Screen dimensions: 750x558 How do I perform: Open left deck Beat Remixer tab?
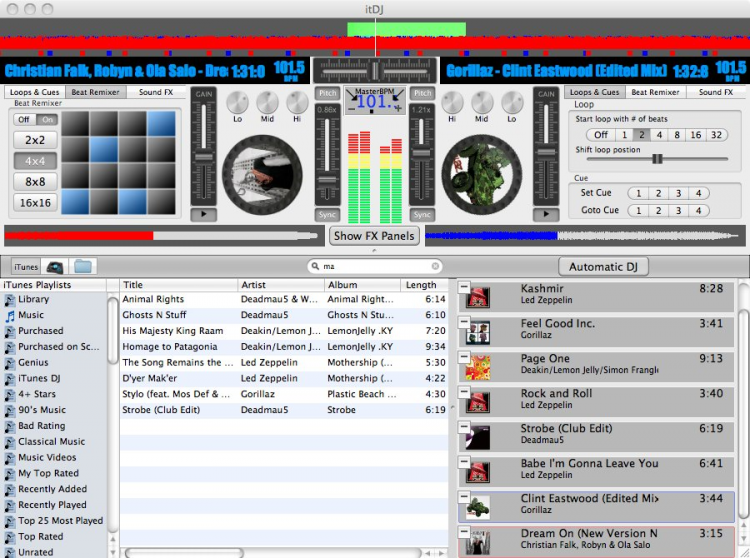pyautogui.click(x=96, y=92)
